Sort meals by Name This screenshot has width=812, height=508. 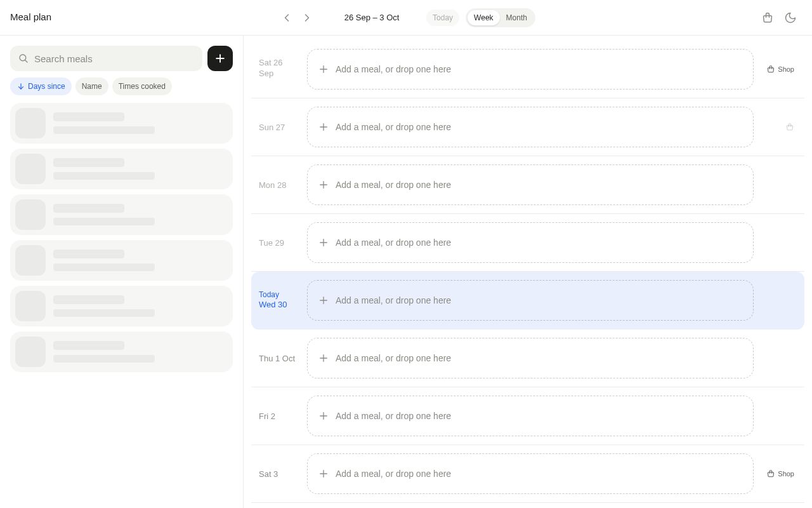click(x=92, y=86)
